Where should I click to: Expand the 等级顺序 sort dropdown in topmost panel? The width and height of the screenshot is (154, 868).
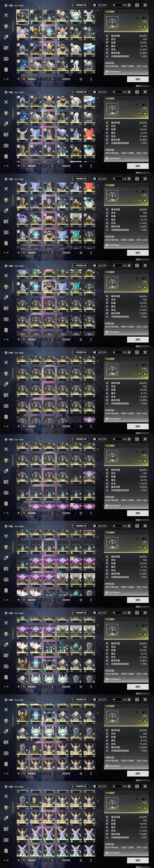(x=32, y=79)
